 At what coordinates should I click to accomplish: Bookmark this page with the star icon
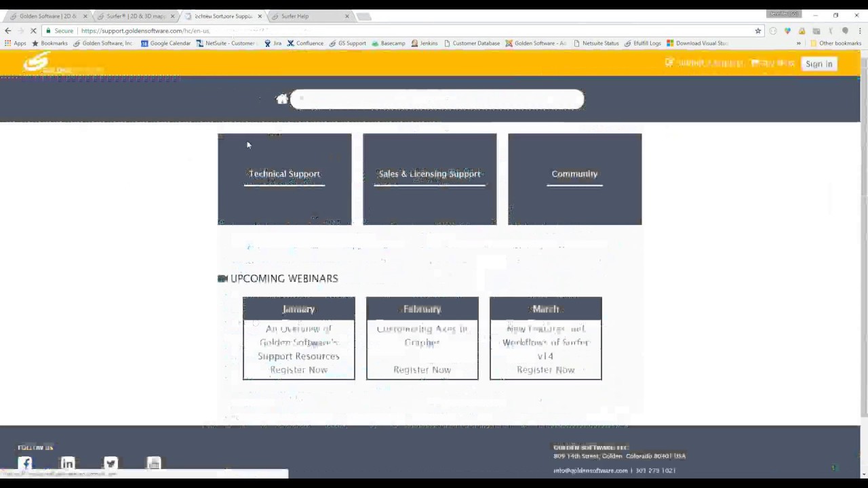[758, 30]
